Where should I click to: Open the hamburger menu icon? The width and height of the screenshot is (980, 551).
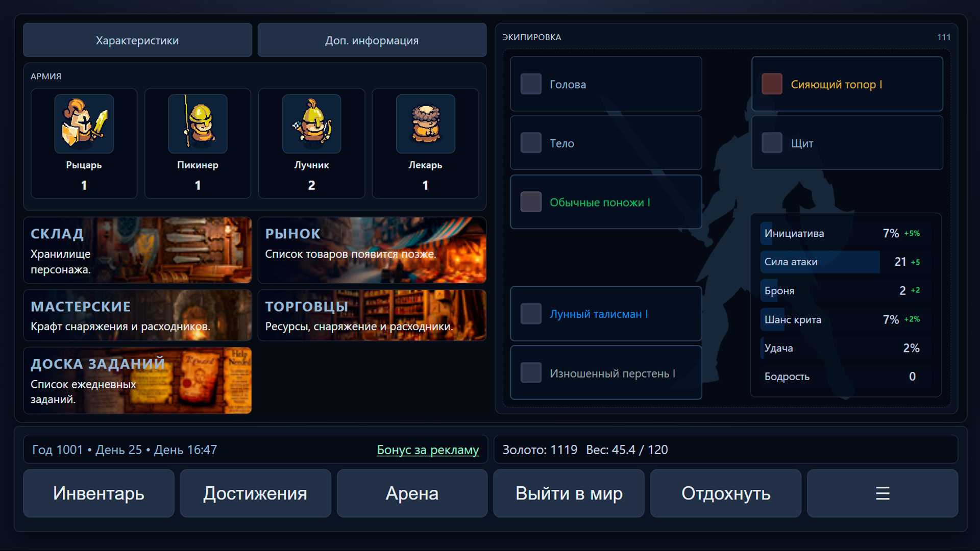coord(883,493)
